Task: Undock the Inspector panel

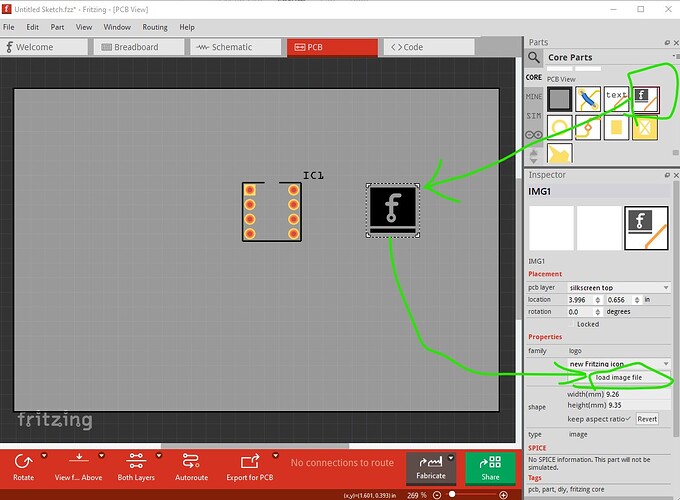Action: pyautogui.click(x=667, y=175)
